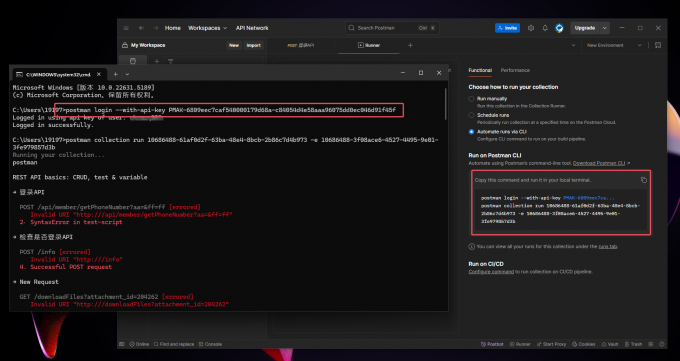Open the tab list chevron near the environment selector
680x361 pixels.
click(x=573, y=45)
